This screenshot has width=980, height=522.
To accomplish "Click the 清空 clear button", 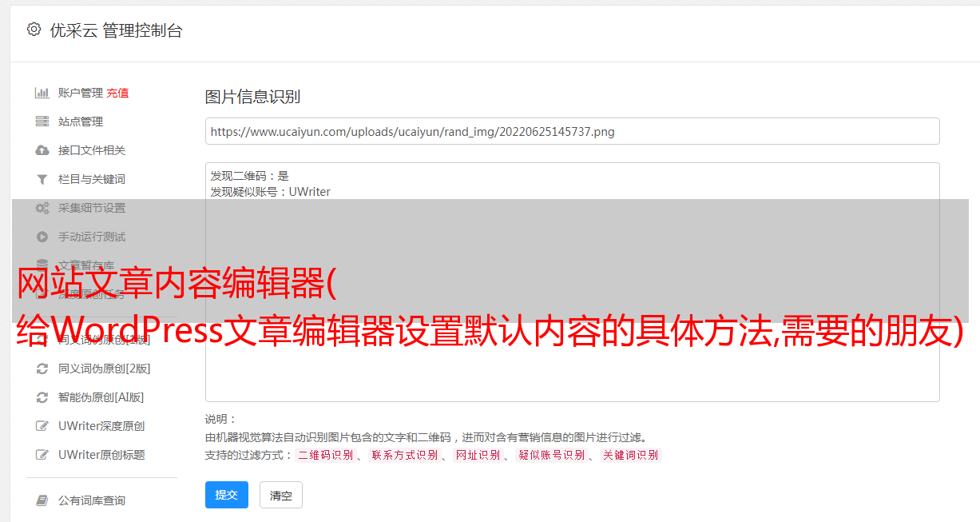I will [281, 495].
